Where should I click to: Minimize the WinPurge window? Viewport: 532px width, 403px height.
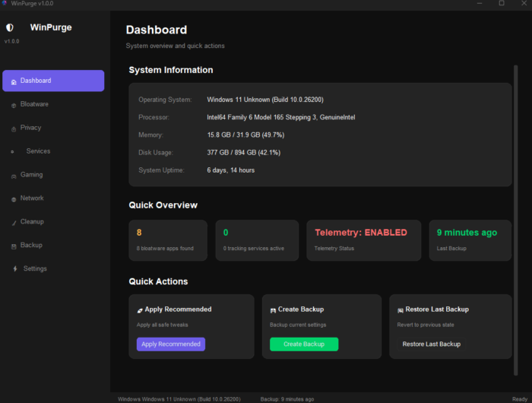click(x=480, y=3)
